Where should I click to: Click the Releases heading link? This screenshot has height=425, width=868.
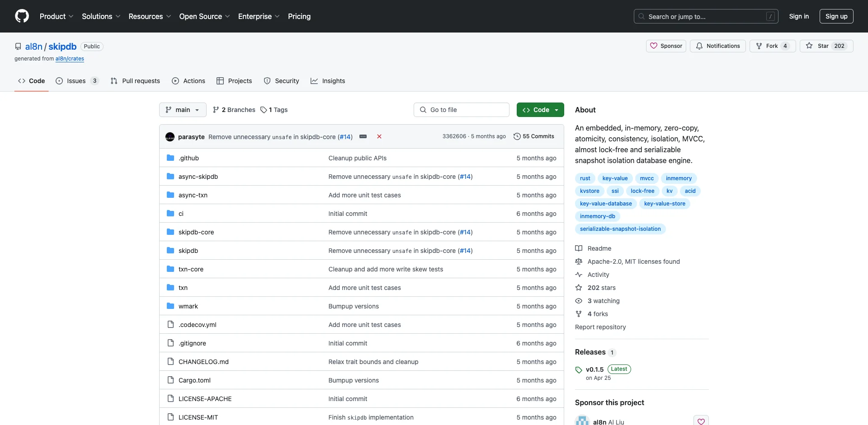point(590,352)
